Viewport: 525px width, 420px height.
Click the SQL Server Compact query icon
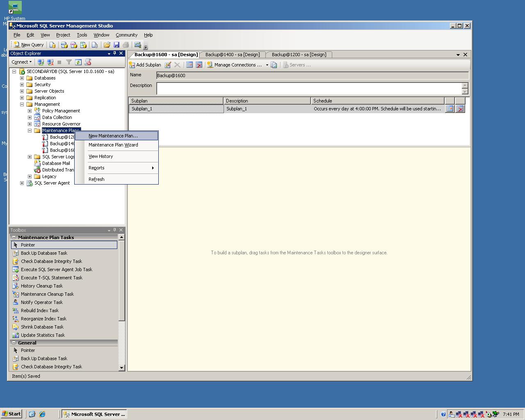(95, 45)
